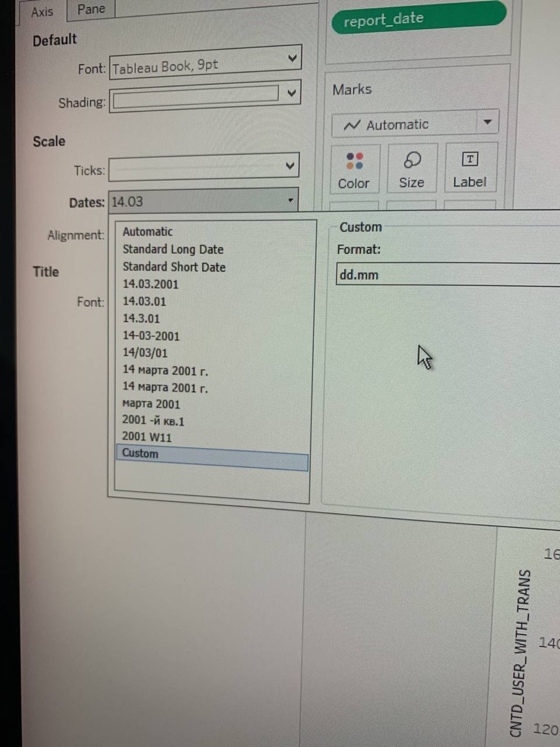560x747 pixels.
Task: Click the custom Format input field
Action: click(x=448, y=274)
